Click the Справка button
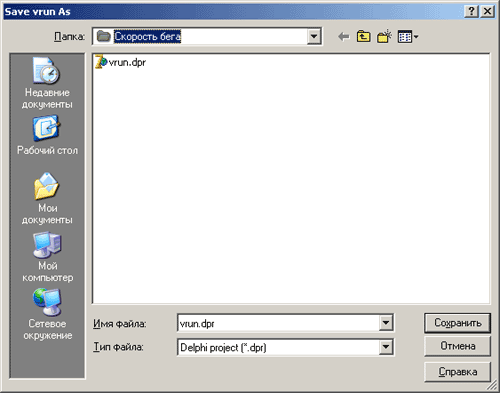 (x=457, y=372)
